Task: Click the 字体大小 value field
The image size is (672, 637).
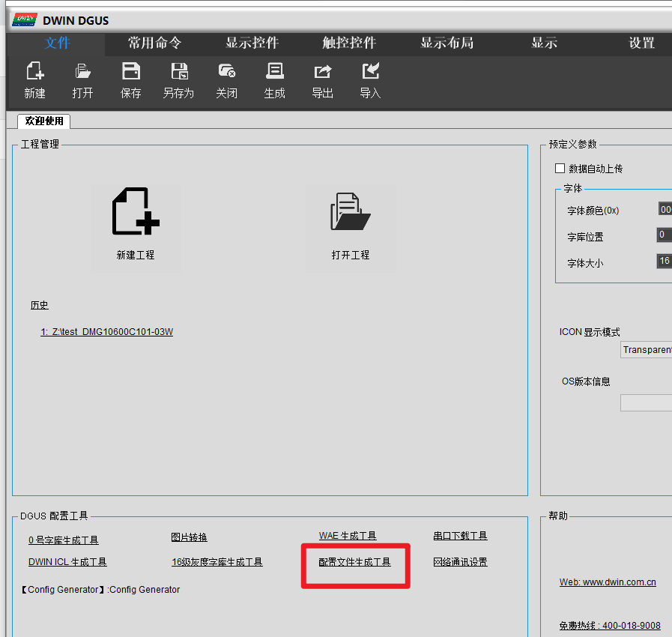Action: [x=665, y=261]
